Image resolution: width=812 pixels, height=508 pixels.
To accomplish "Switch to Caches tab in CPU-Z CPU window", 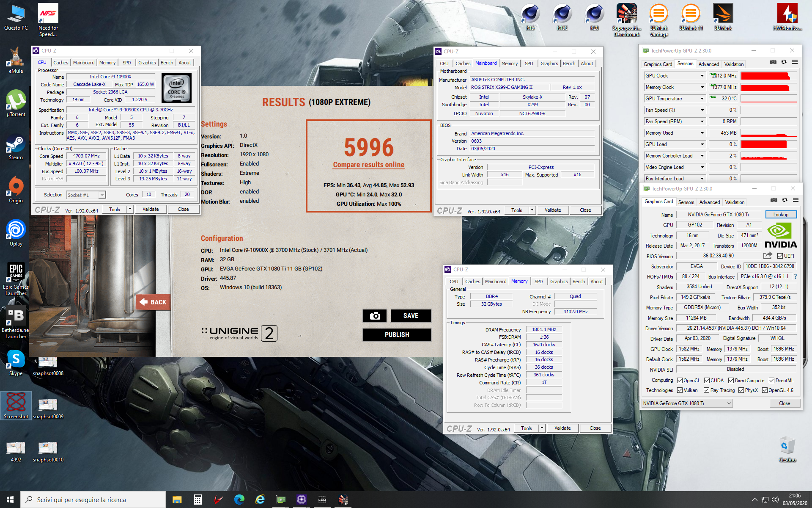I will click(x=60, y=63).
